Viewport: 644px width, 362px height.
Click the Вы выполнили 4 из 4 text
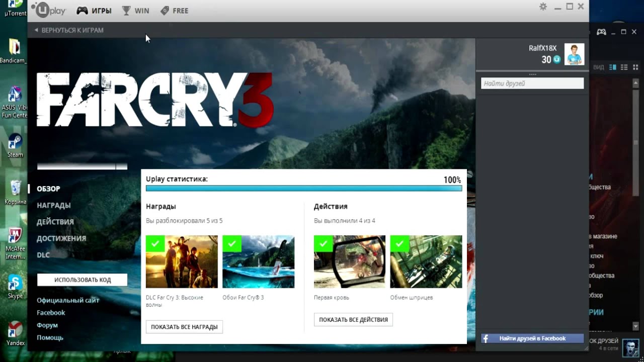(x=344, y=221)
